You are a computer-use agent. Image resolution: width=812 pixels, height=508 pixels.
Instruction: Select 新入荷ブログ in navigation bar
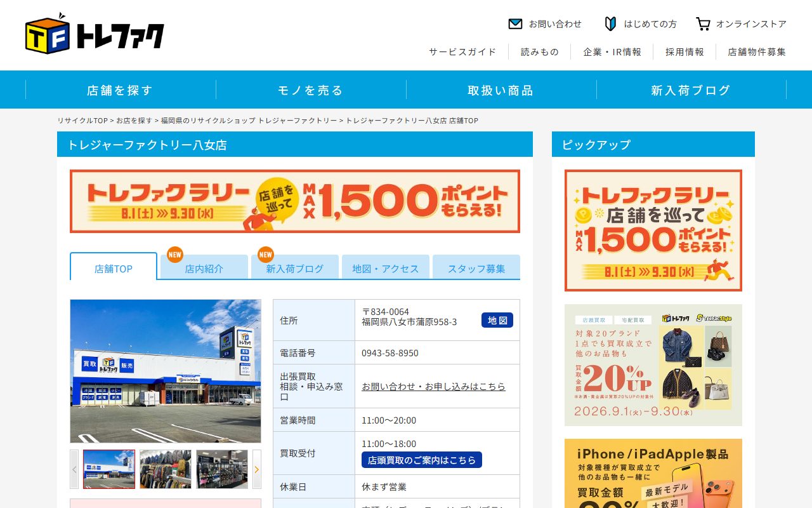coord(691,90)
